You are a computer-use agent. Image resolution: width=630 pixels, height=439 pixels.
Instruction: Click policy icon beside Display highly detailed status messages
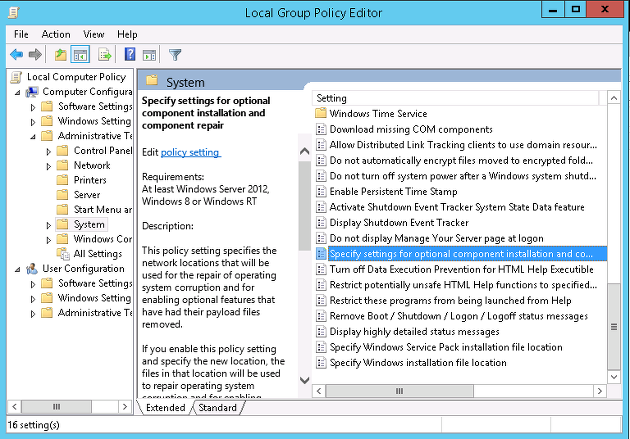point(321,331)
